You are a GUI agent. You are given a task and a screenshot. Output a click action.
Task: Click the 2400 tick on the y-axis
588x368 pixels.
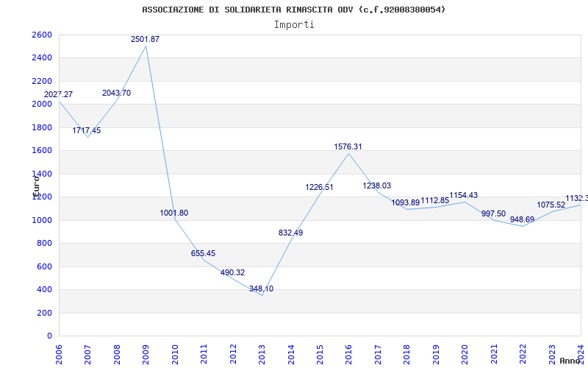[x=42, y=58]
